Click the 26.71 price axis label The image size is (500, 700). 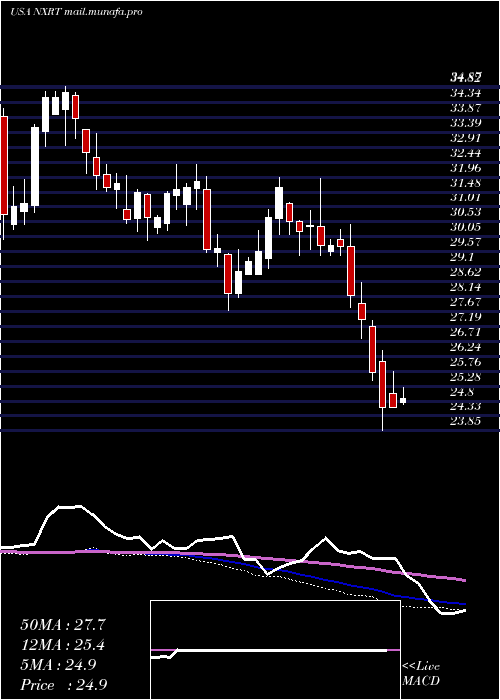click(465, 332)
